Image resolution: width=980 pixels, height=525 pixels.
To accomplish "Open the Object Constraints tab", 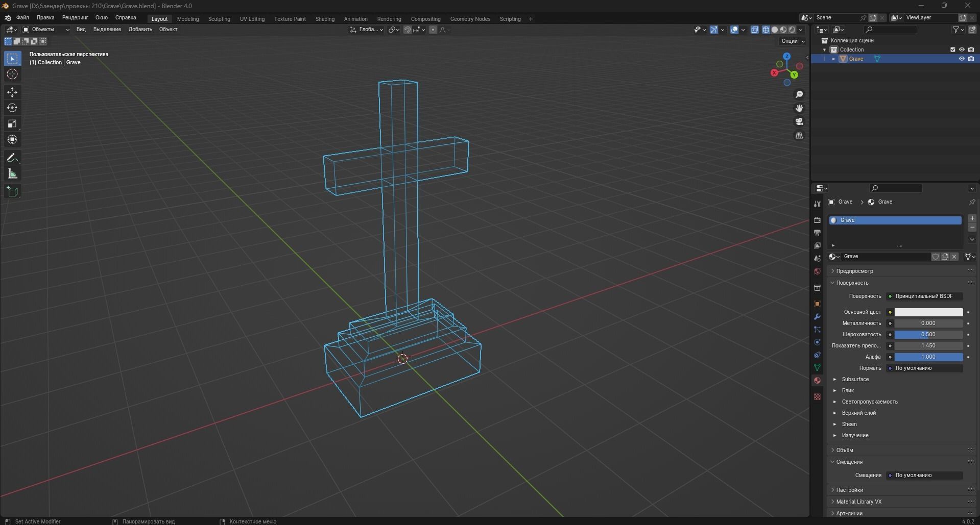I will (x=817, y=355).
